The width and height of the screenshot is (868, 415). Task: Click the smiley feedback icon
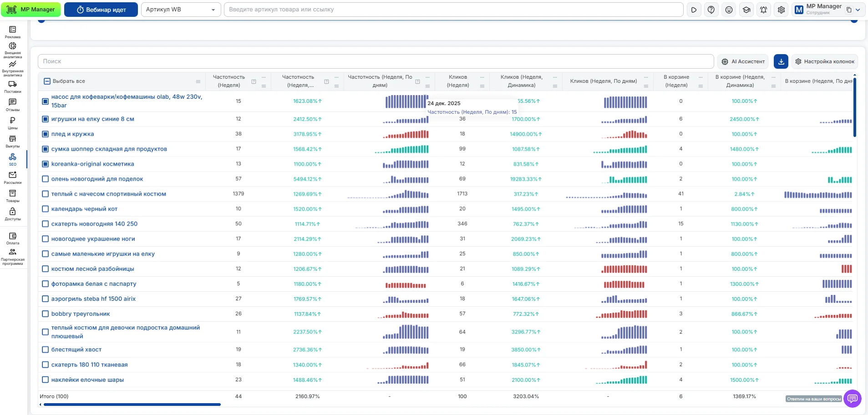coord(729,10)
